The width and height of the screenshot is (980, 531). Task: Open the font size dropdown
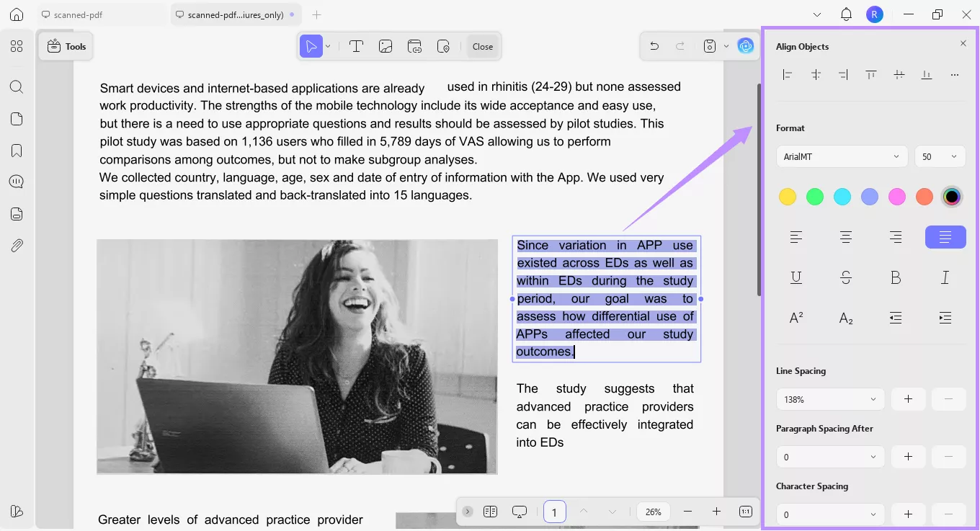point(940,156)
